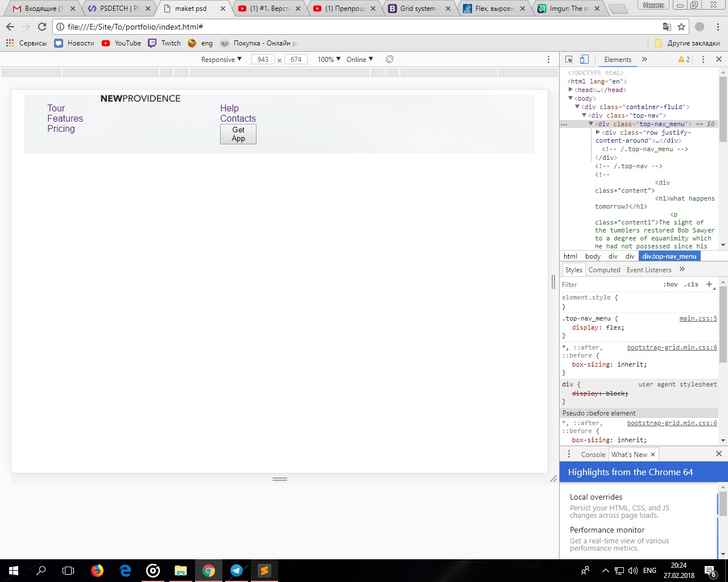The width and height of the screenshot is (728, 582).
Task: Open Chrome menu three-dots icon
Action: coord(718,27)
